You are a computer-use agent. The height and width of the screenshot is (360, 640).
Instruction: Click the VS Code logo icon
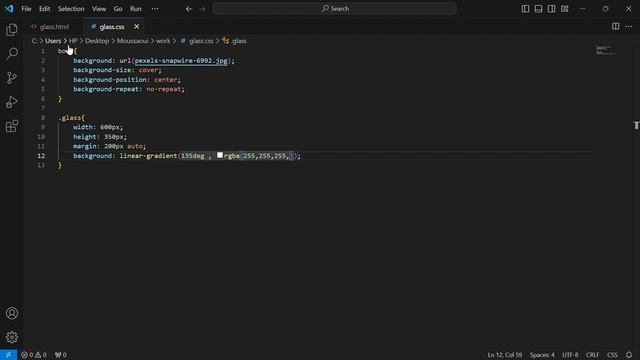9,9
